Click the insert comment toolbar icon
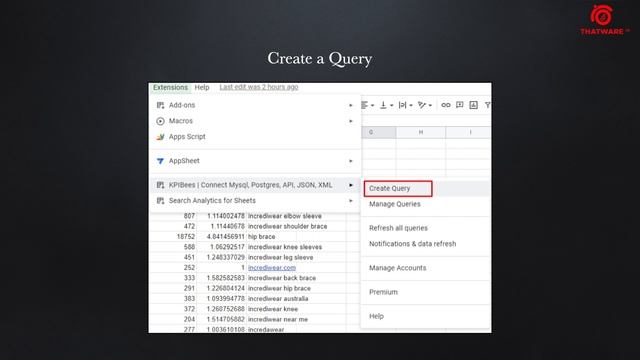This screenshot has height=360, width=640. click(460, 105)
